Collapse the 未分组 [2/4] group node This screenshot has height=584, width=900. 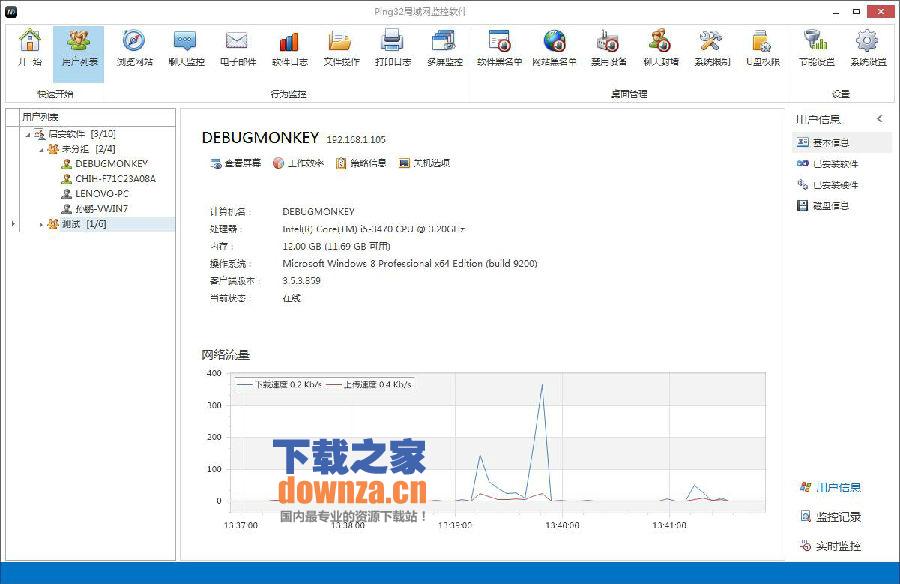click(x=41, y=149)
